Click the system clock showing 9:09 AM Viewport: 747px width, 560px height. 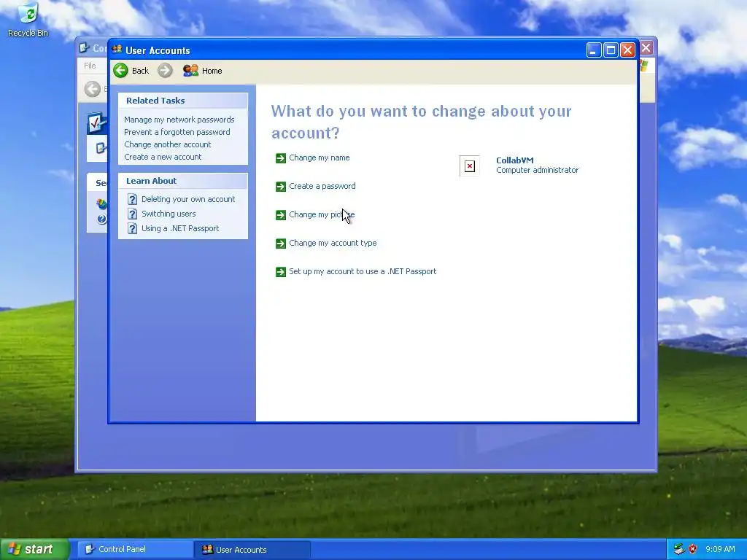pos(720,549)
